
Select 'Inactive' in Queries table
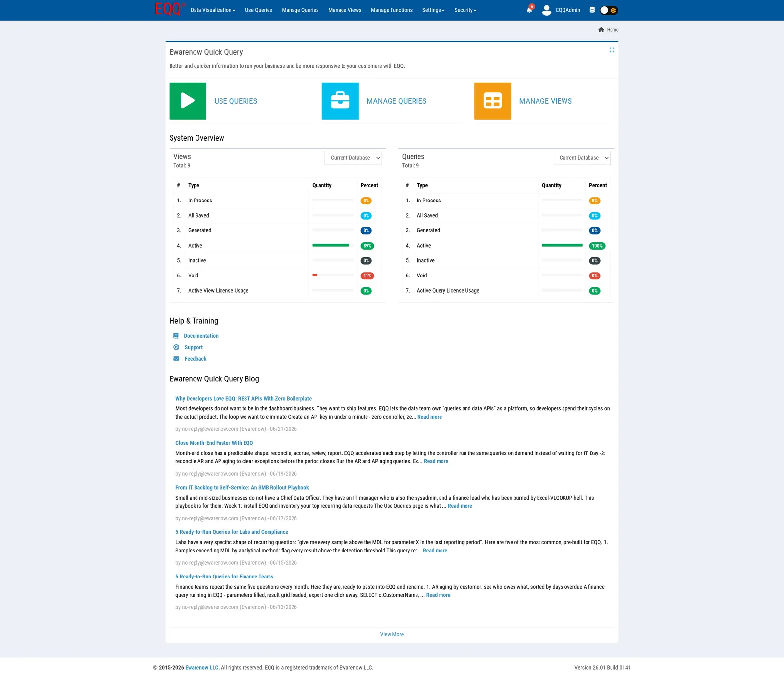click(506, 261)
